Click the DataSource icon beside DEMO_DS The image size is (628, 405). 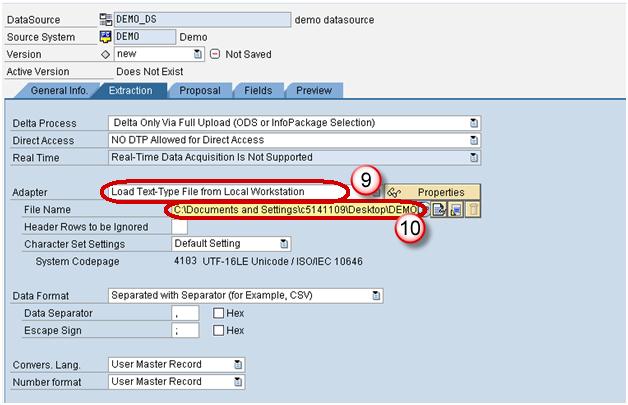pos(106,19)
